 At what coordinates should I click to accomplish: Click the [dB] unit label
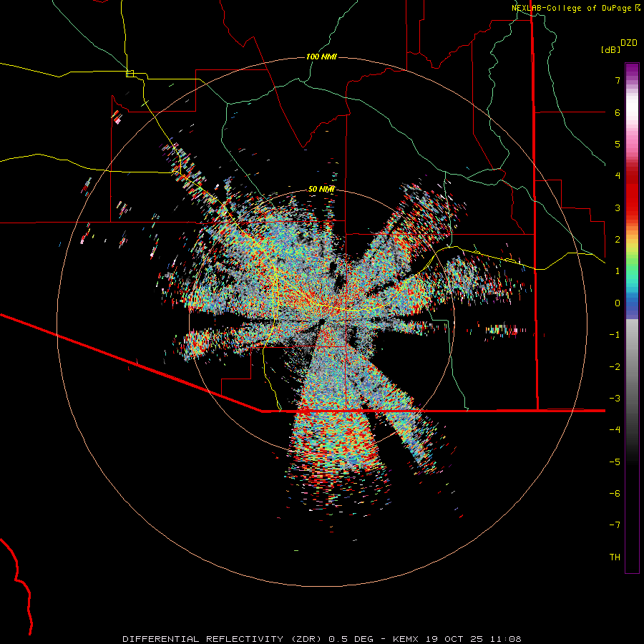[x=611, y=49]
